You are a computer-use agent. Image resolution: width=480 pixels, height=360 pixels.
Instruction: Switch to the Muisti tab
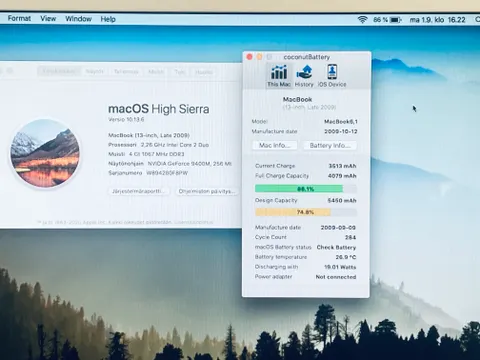tap(156, 72)
